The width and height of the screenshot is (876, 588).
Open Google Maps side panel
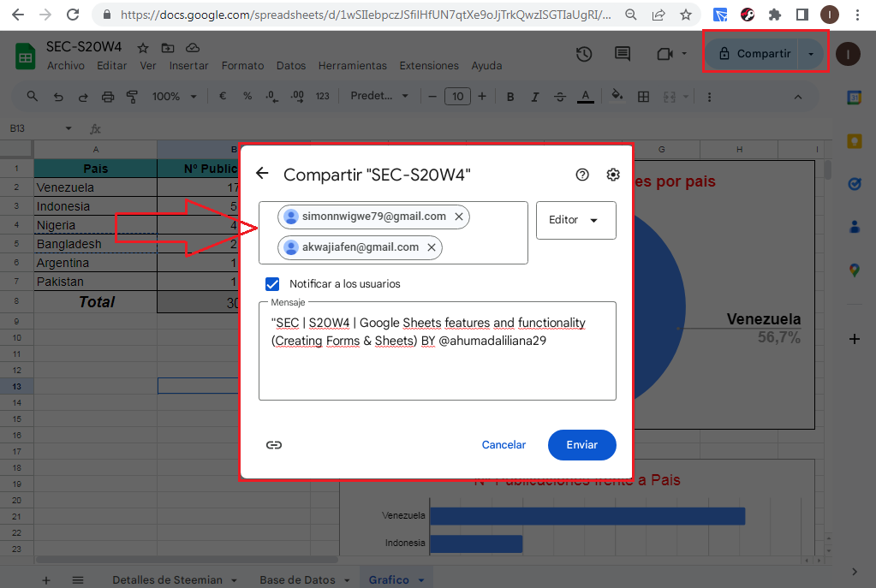click(x=855, y=270)
